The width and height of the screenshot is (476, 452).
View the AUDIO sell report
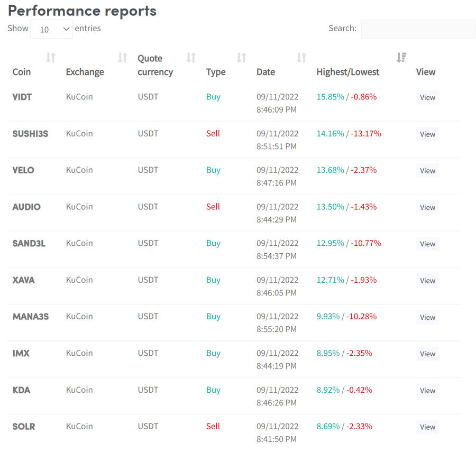coord(427,207)
